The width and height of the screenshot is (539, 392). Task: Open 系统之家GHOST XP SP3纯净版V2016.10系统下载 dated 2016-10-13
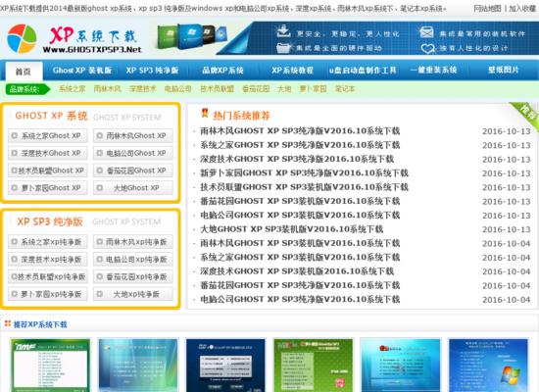pyautogui.click(x=300, y=145)
